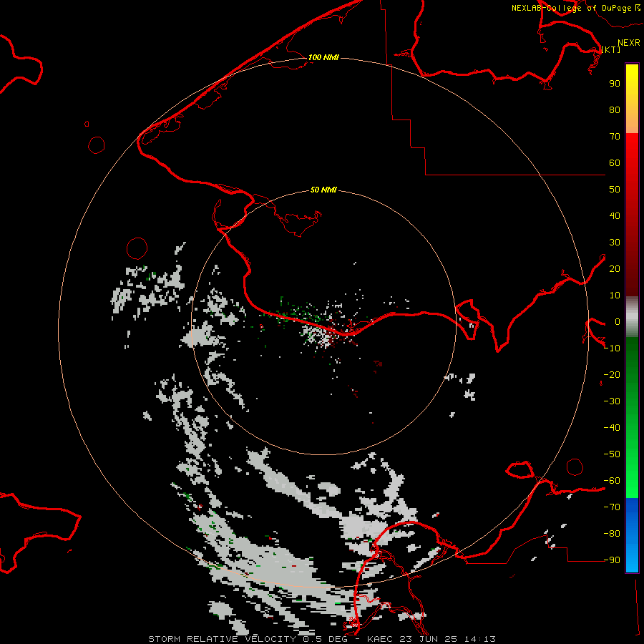Click the [KT] unit label above the color bar
The image size is (644, 644).
(x=611, y=49)
